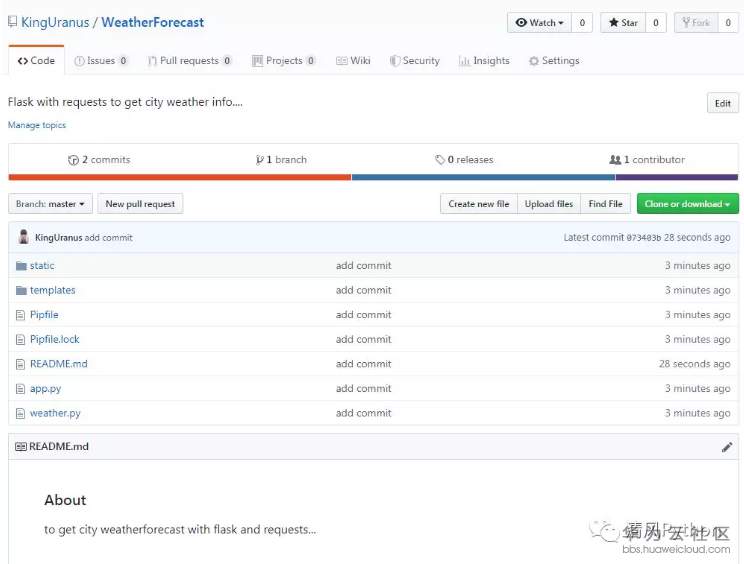Switch to the Issues tab

[x=101, y=61]
